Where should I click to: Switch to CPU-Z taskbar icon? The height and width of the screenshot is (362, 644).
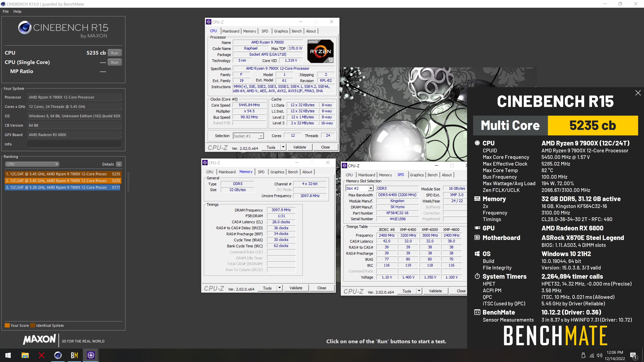[91, 355]
